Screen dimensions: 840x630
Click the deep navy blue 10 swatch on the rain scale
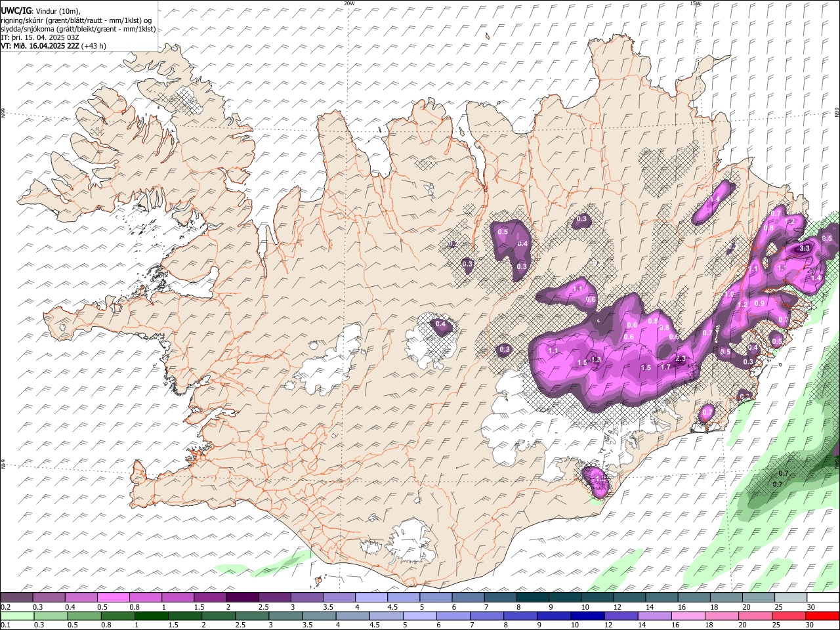coord(587,616)
